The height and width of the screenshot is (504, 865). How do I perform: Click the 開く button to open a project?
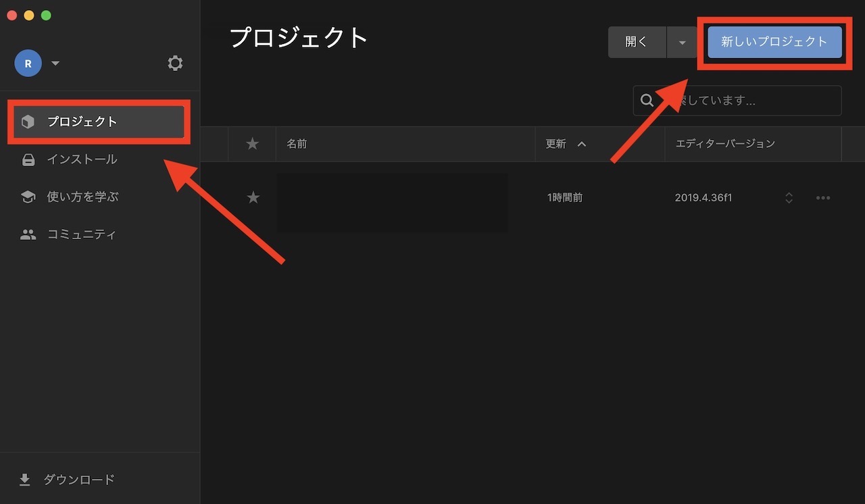click(636, 42)
